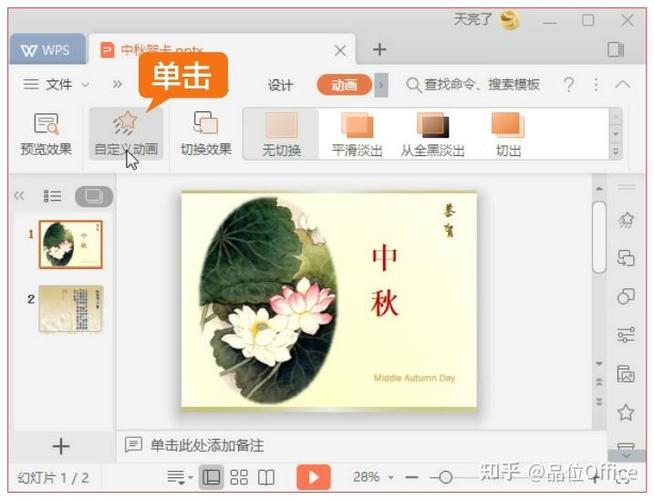
Task: Click the 天亮了 user avatar
Action: 510,20
